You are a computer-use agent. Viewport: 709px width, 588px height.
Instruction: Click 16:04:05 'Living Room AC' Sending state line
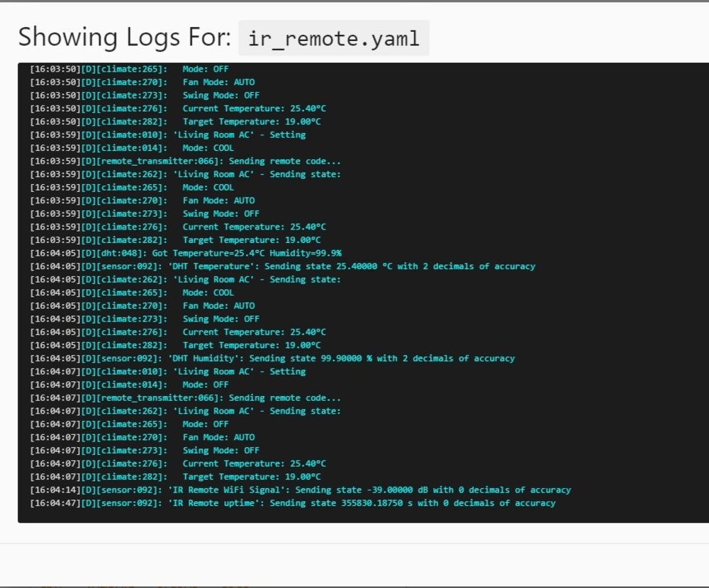tap(185, 279)
